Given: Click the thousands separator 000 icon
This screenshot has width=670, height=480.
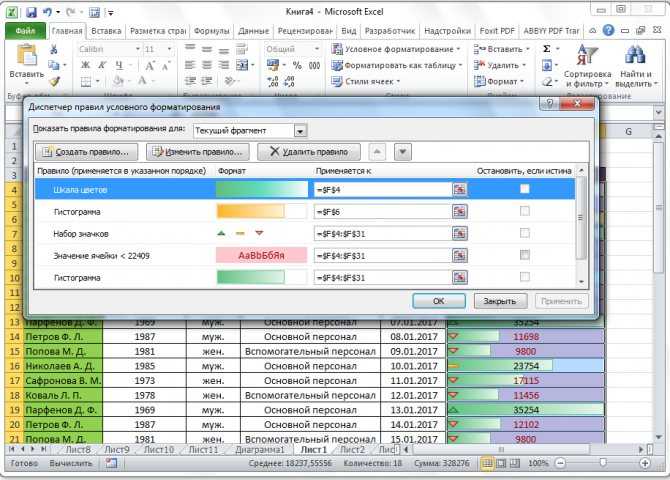Looking at the screenshot, I should (314, 65).
